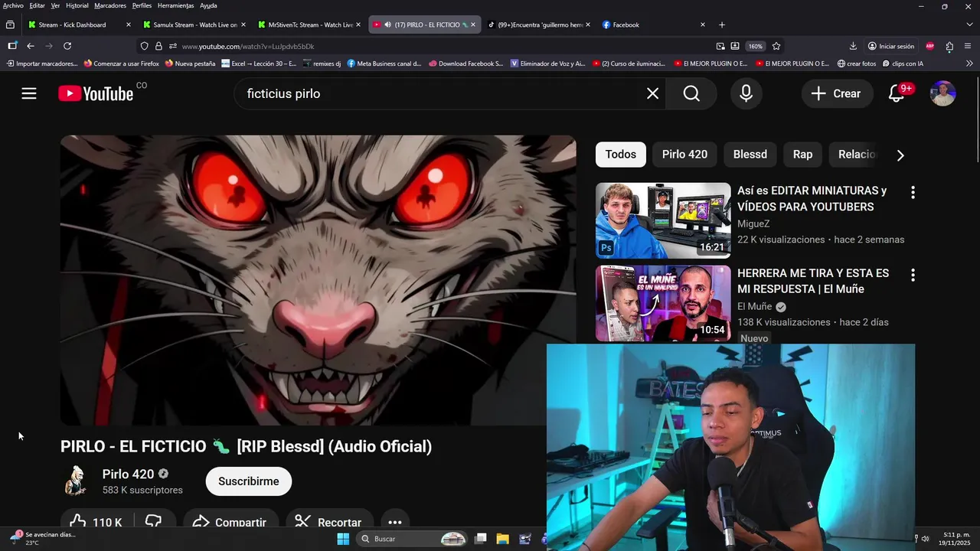980x551 pixels.
Task: Open the YouTube hamburger guide menu
Action: pos(29,93)
